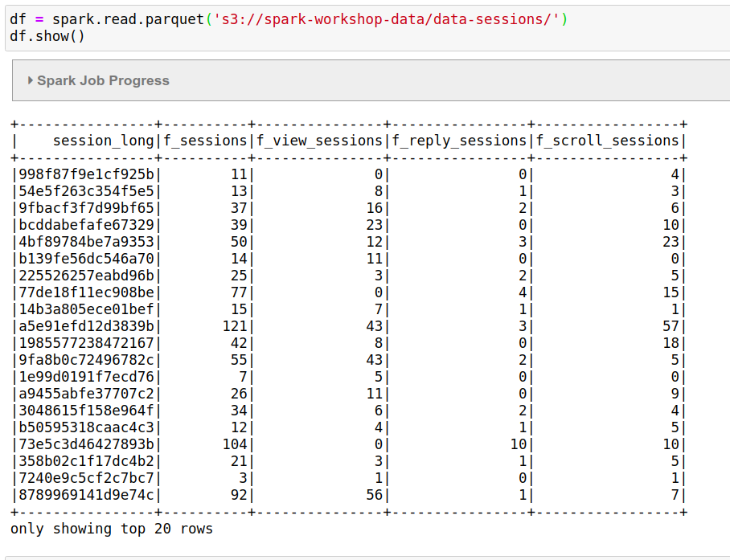
Task: Click the Spark Job Progress label
Action: pos(104,80)
